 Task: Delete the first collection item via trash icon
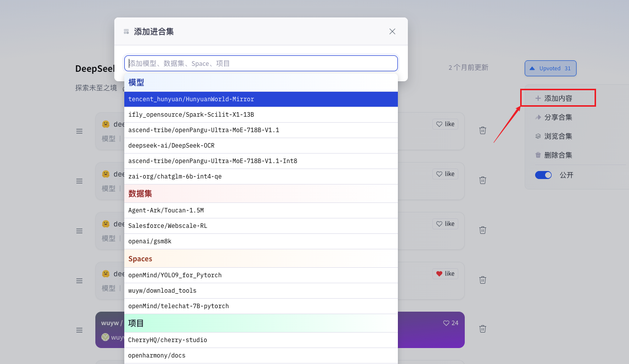483,130
